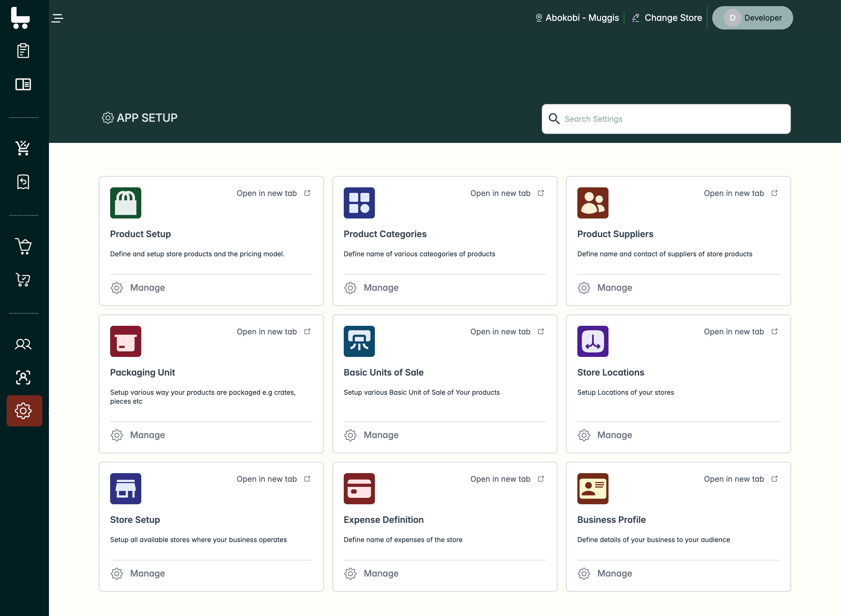The height and width of the screenshot is (616, 841).
Task: Click the Store Setup storefront icon
Action: [126, 488]
